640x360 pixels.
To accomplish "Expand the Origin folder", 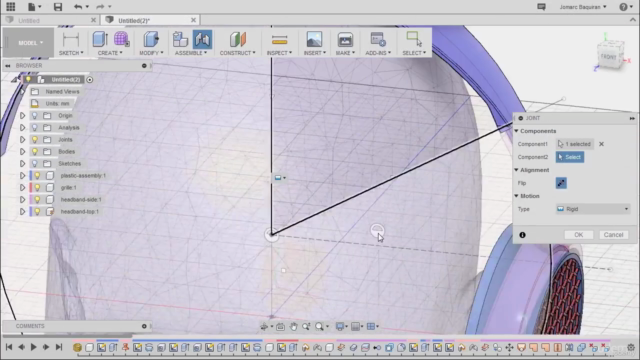I will [x=22, y=116].
